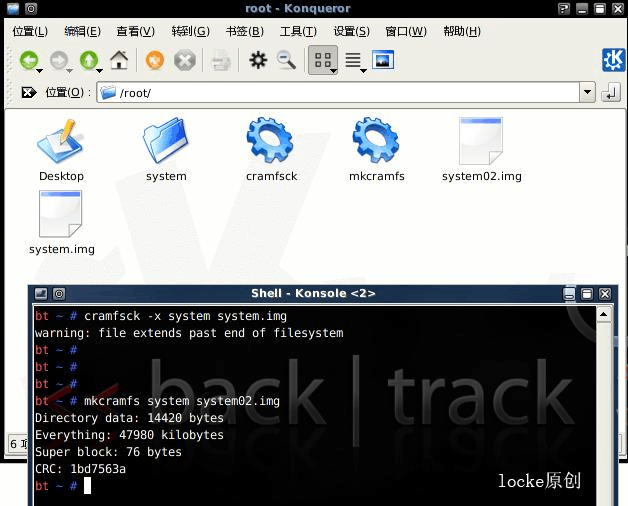Image resolution: width=628 pixels, height=506 pixels.
Task: Close the Konsole window
Action: tap(605, 294)
